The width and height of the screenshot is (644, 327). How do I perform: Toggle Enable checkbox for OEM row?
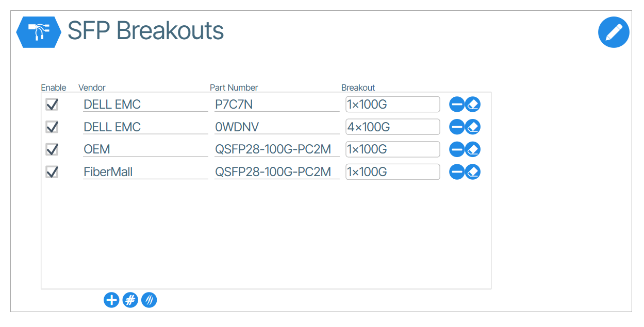pyautogui.click(x=52, y=149)
